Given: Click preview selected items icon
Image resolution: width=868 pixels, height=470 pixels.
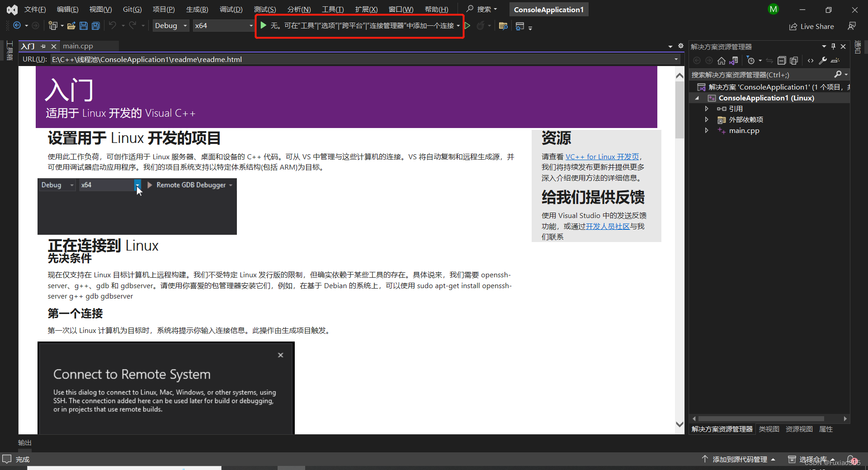Looking at the screenshot, I should (835, 61).
